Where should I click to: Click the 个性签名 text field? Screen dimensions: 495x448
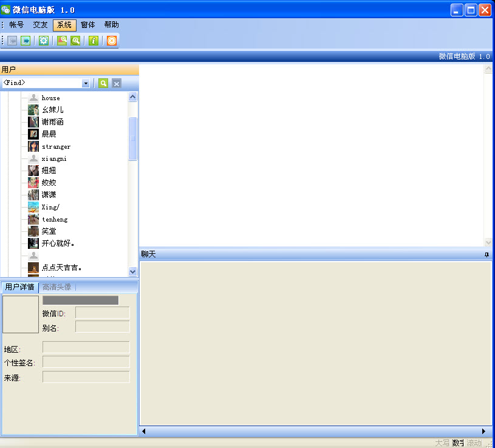point(86,362)
